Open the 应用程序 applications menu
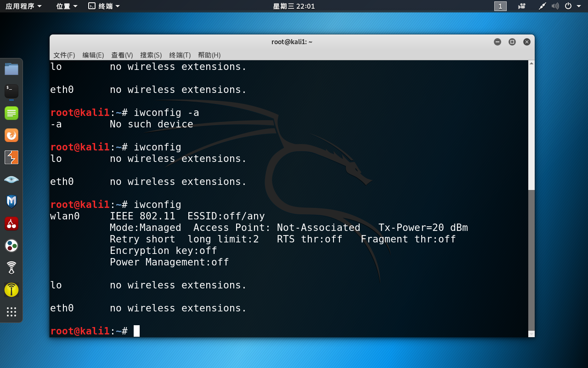Screen dimensions: 588x368 (x=23, y=6)
